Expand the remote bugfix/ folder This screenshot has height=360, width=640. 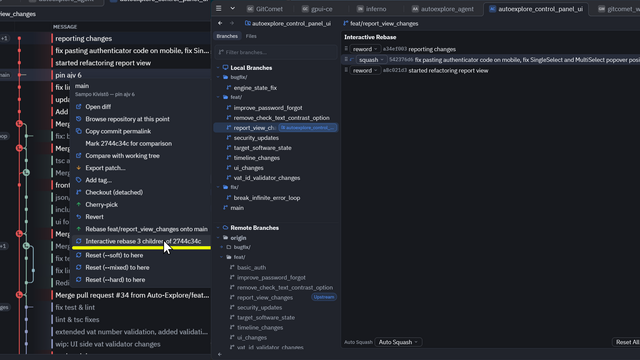pyautogui.click(x=222, y=247)
